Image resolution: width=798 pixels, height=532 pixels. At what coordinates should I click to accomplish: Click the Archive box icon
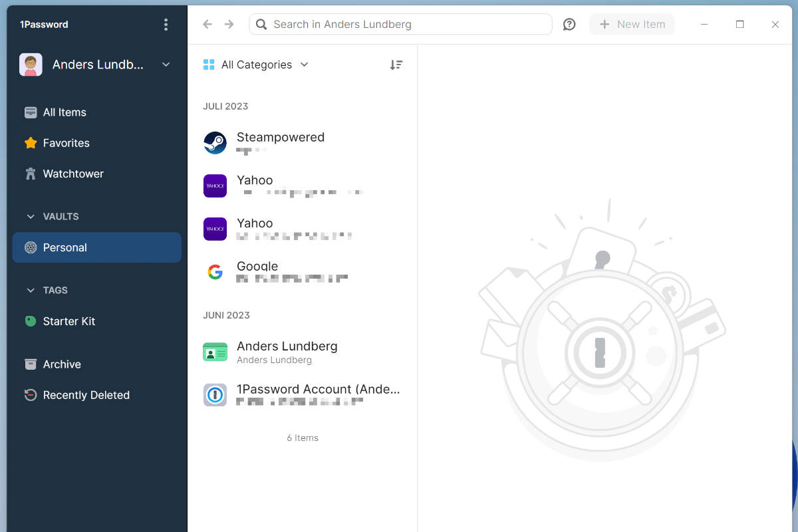click(x=31, y=364)
